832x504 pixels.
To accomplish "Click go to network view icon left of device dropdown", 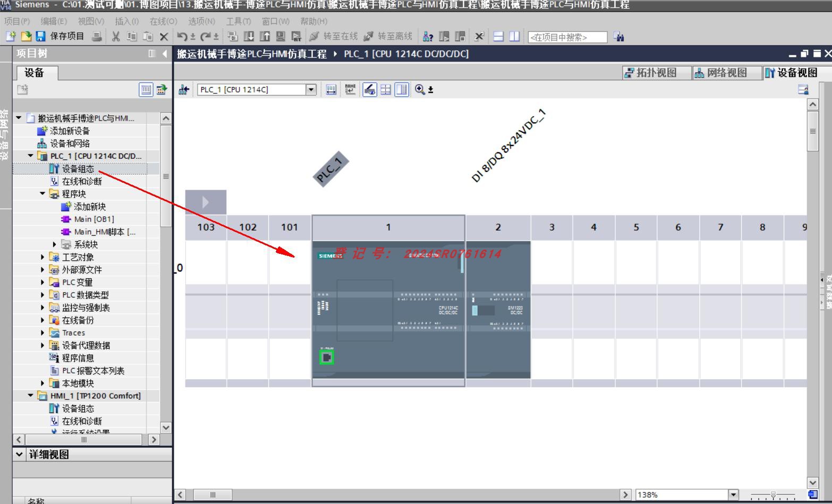I will (x=184, y=90).
